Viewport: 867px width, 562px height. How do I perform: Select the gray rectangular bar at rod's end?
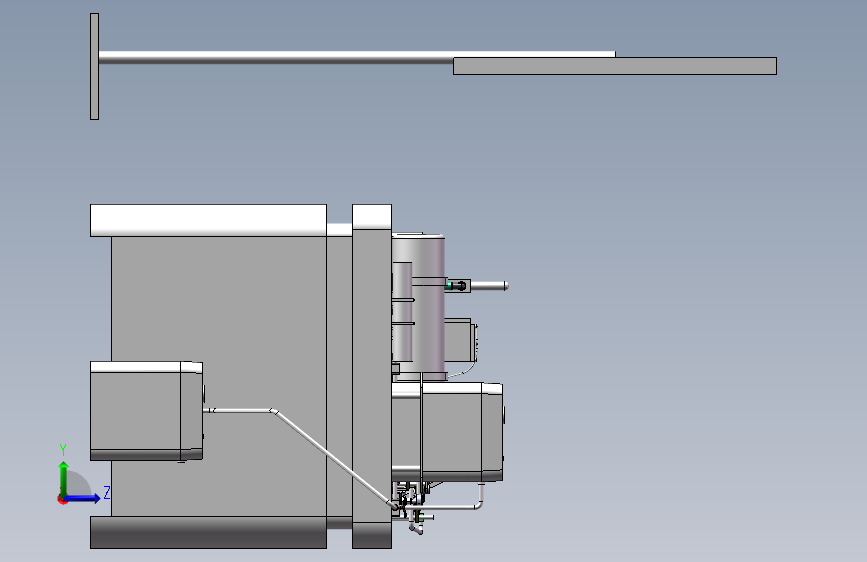615,66
